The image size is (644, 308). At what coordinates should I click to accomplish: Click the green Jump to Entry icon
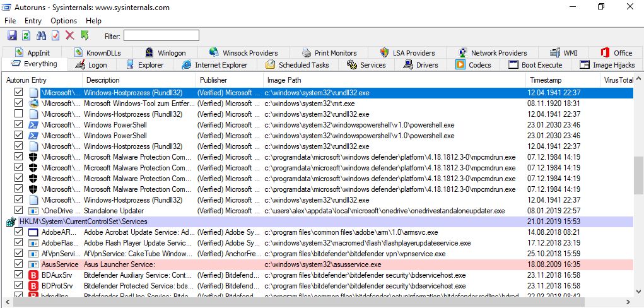pyautogui.click(x=85, y=35)
